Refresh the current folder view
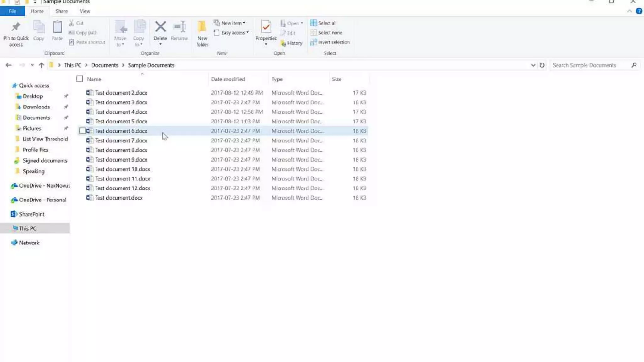 click(542, 65)
